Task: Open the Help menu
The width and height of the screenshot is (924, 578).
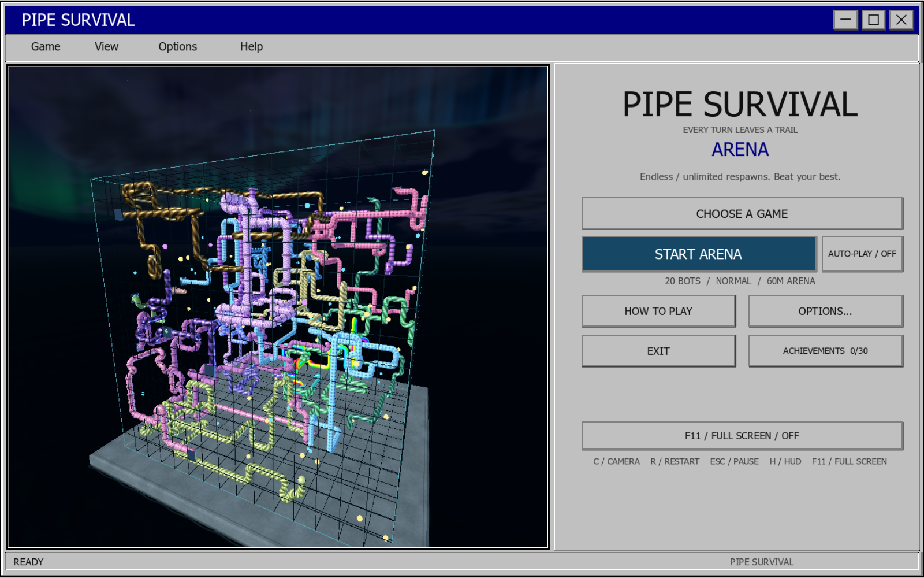Action: [251, 47]
